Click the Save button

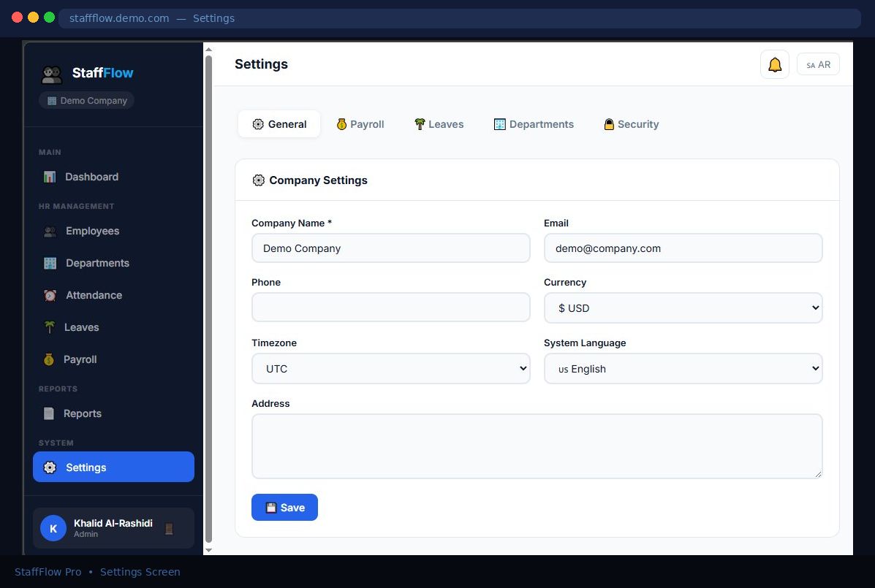[284, 508]
